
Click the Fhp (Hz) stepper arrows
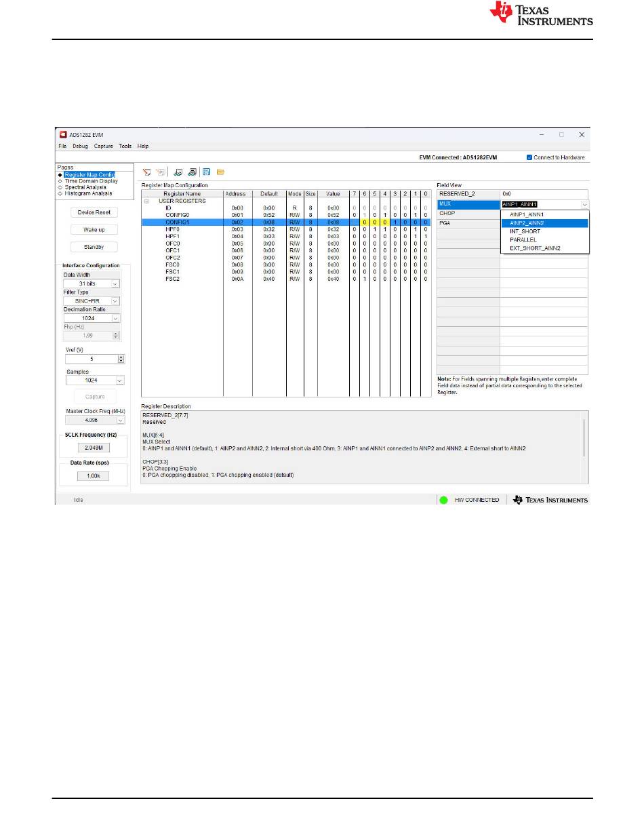pyautogui.click(x=115, y=335)
